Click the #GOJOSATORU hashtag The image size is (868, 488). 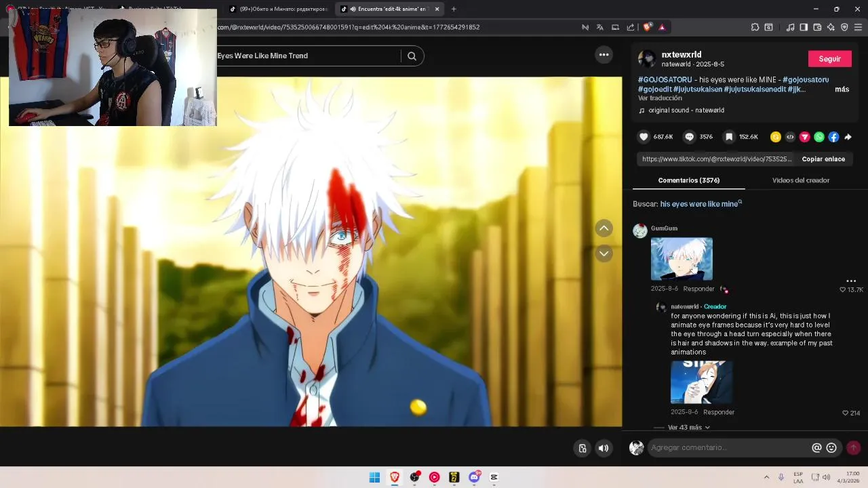click(x=665, y=80)
